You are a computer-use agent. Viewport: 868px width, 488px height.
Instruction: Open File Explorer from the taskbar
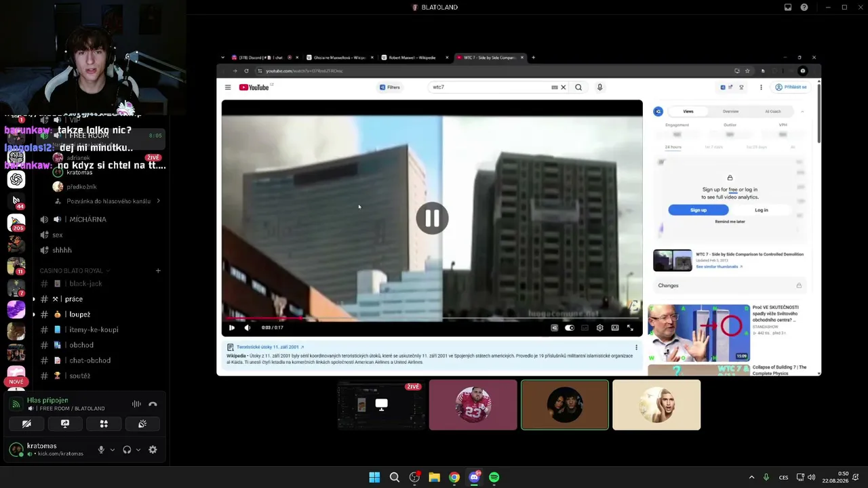point(434,477)
